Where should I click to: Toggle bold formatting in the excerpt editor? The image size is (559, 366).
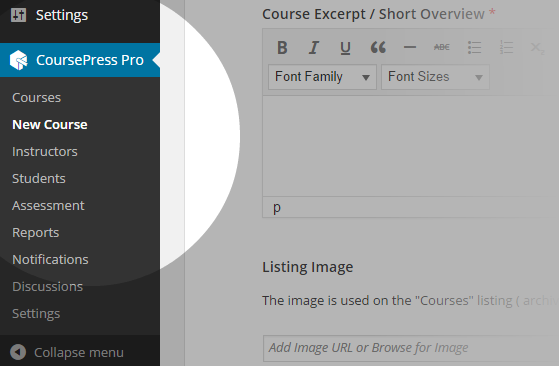point(282,47)
